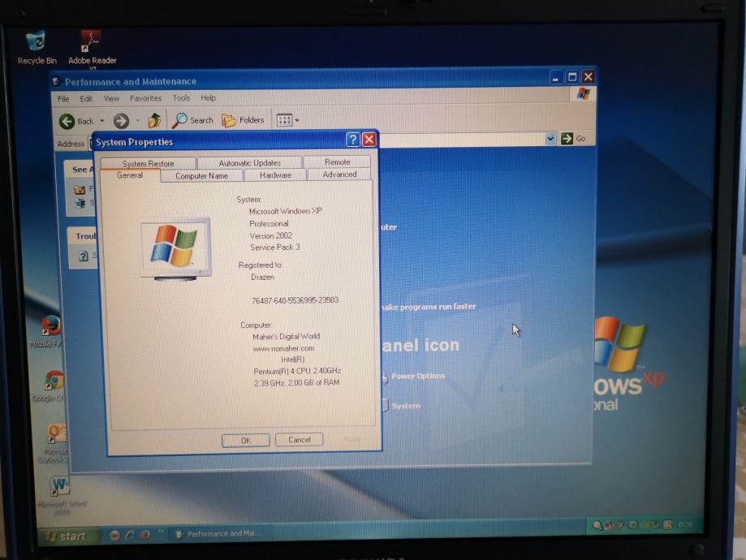
Task: Open the Address bar dropdown
Action: point(550,139)
